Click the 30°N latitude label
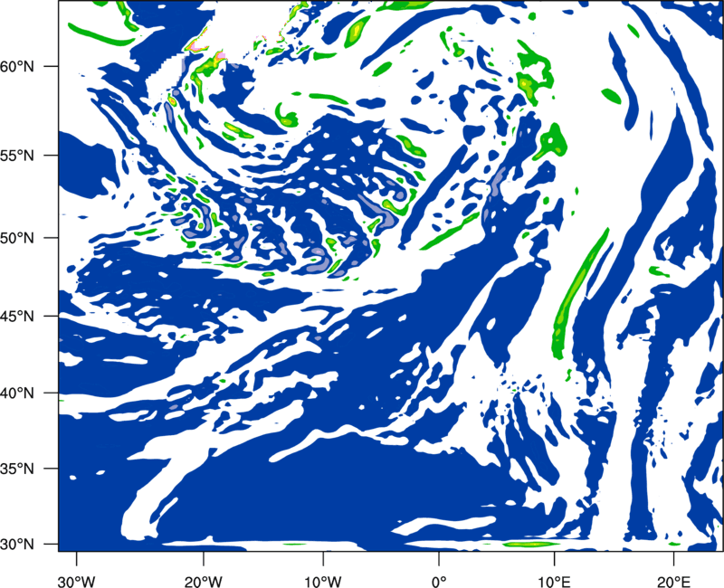 click(x=17, y=545)
